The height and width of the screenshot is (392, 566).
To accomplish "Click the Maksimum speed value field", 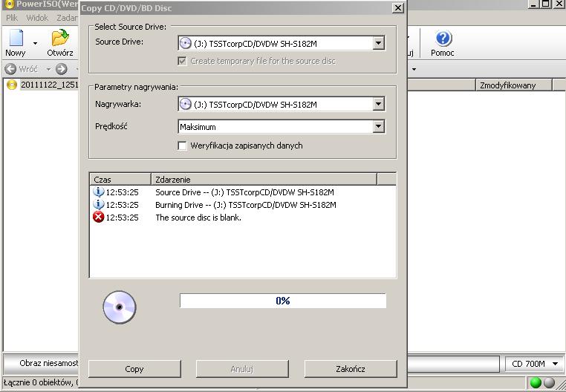I will point(276,127).
